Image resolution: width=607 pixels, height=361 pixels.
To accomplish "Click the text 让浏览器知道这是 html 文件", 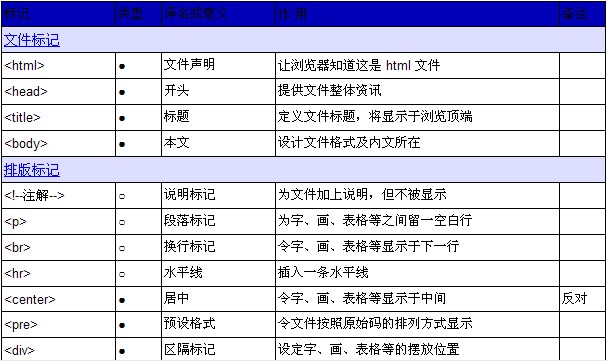I will (x=359, y=65).
